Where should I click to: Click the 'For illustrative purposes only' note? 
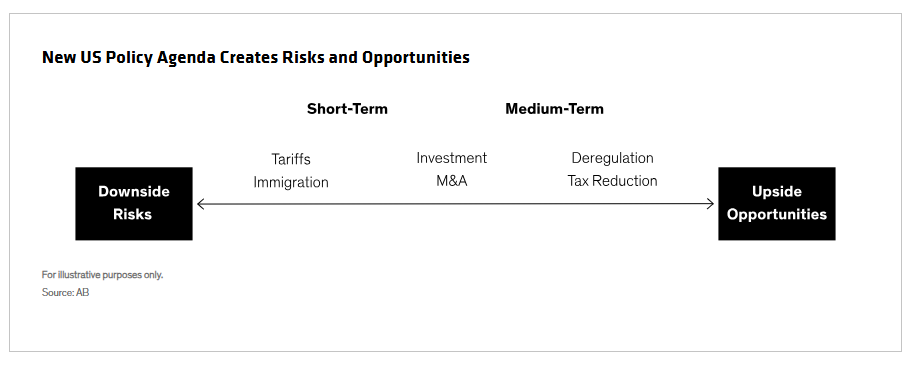coord(102,274)
